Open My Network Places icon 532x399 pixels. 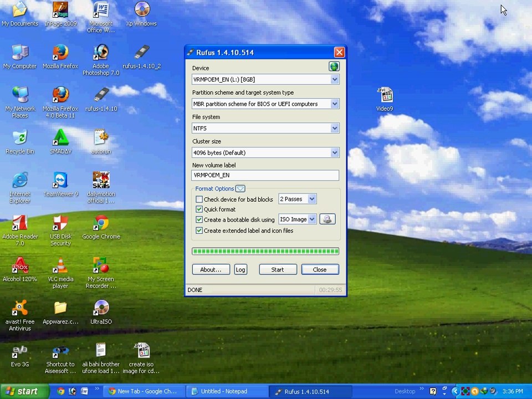tap(20, 103)
